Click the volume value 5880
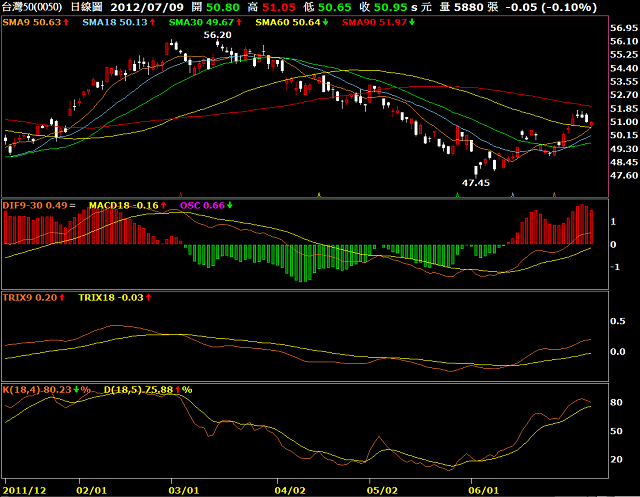 469,7
